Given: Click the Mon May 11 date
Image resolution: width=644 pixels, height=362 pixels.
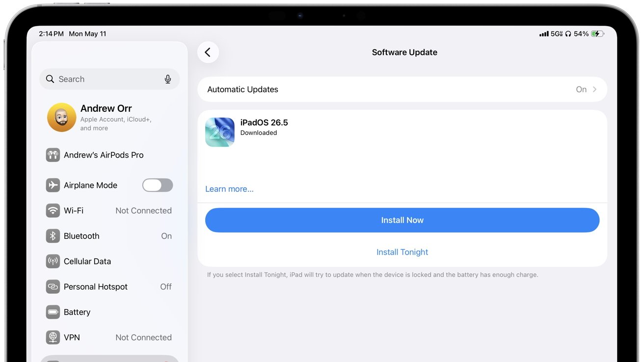Looking at the screenshot, I should tap(87, 34).
